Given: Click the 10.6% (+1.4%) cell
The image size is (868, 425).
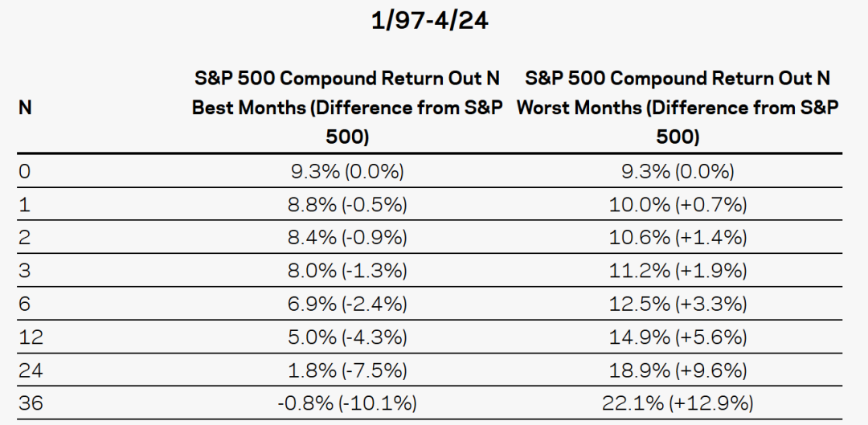Looking at the screenshot, I should pos(678,238).
